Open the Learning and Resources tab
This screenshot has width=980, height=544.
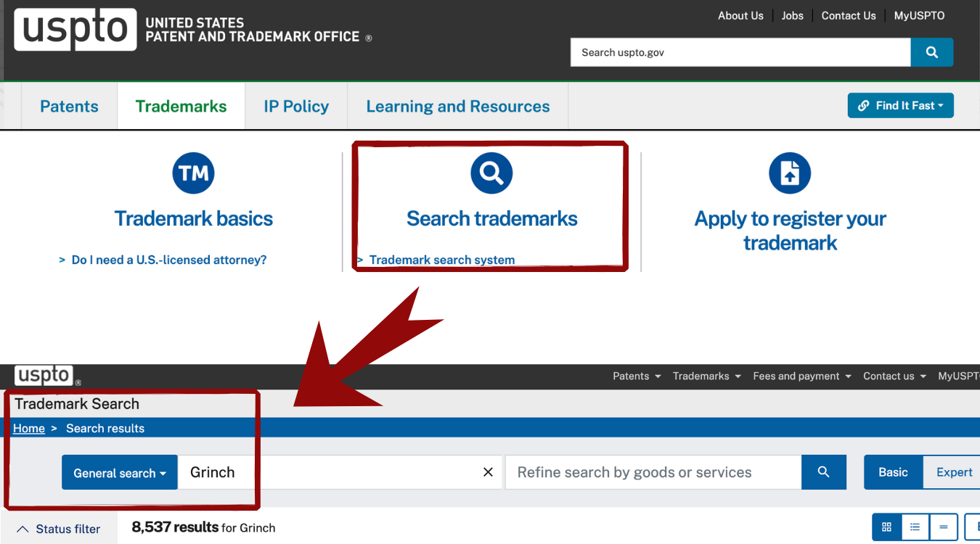click(x=458, y=107)
